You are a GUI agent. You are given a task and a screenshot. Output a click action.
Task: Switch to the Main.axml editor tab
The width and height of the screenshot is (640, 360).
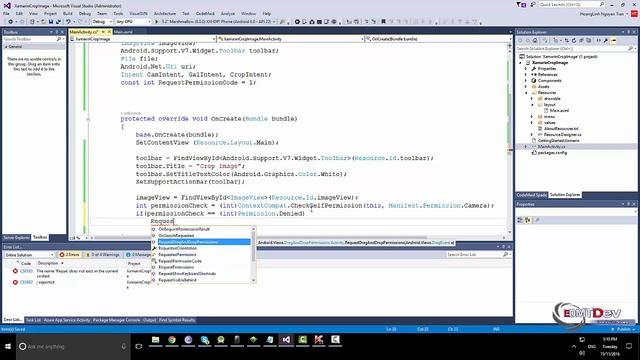coord(123,32)
